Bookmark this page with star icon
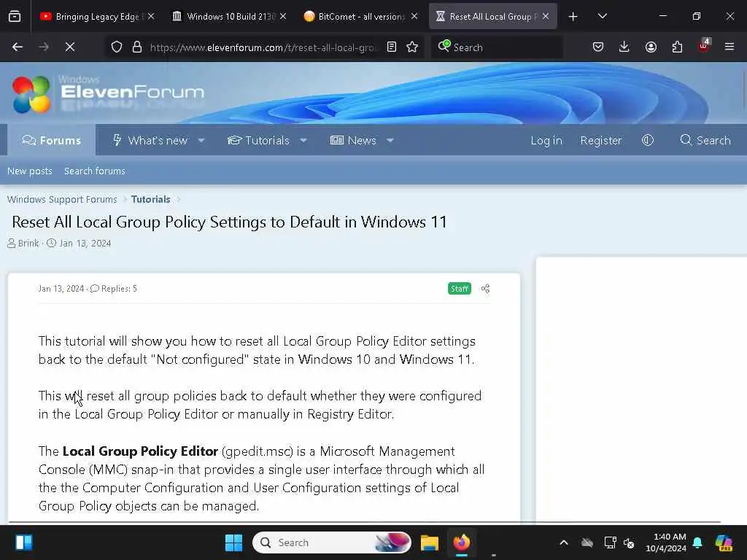 (413, 47)
